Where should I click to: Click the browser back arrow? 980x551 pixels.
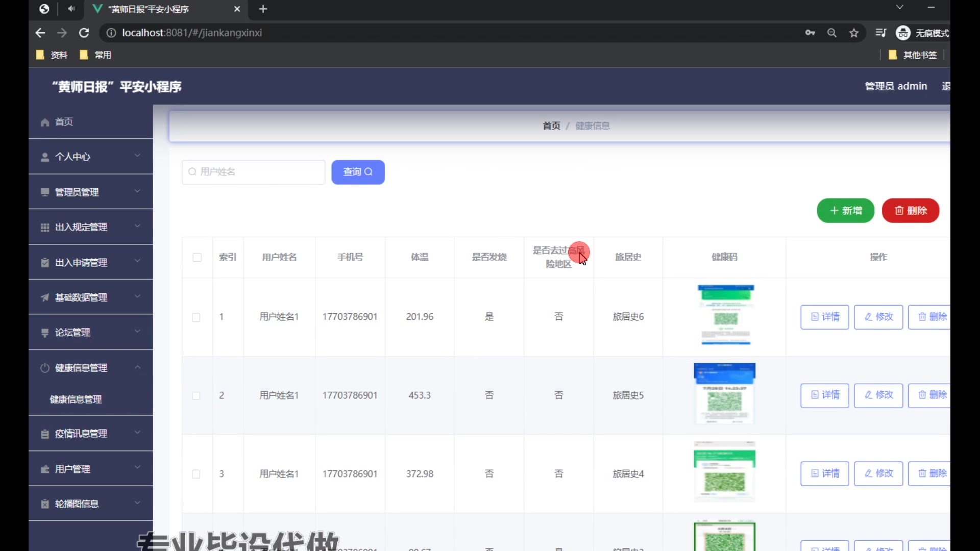[x=40, y=33]
